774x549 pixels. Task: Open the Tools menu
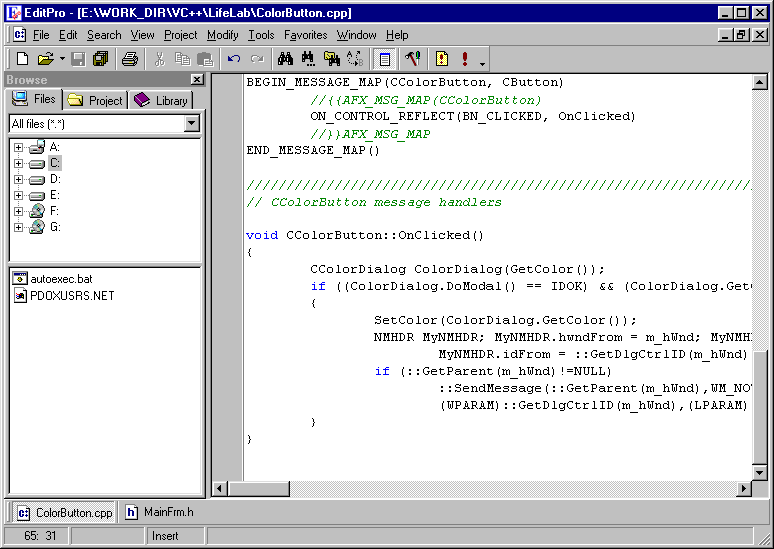coord(261,35)
